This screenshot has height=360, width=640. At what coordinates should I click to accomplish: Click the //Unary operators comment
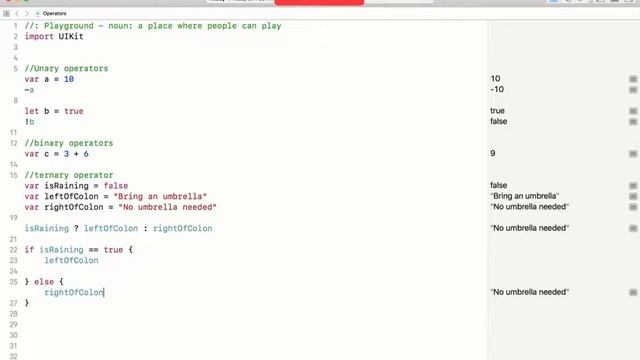(x=66, y=68)
